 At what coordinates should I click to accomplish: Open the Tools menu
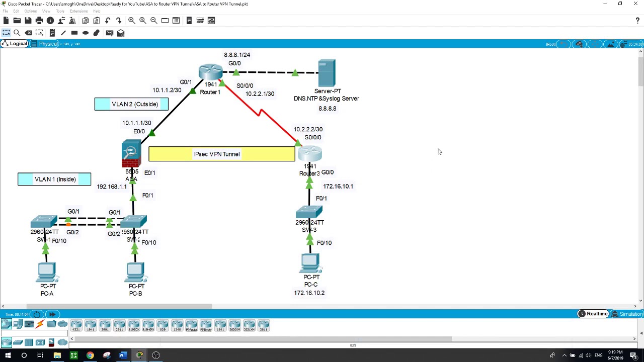click(x=60, y=11)
